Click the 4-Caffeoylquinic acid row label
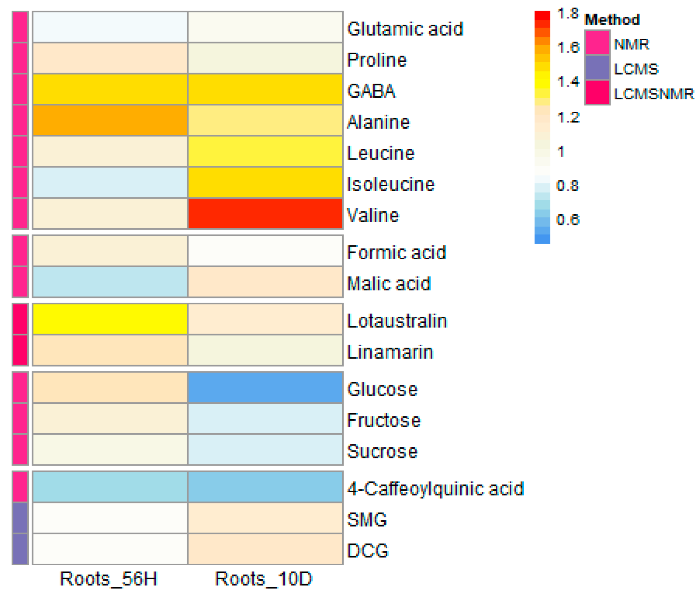This screenshot has height=596, width=700. pos(435,489)
